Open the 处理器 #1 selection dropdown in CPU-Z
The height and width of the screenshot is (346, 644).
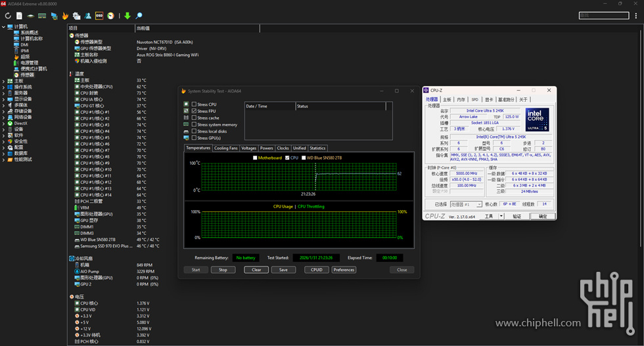click(x=466, y=204)
